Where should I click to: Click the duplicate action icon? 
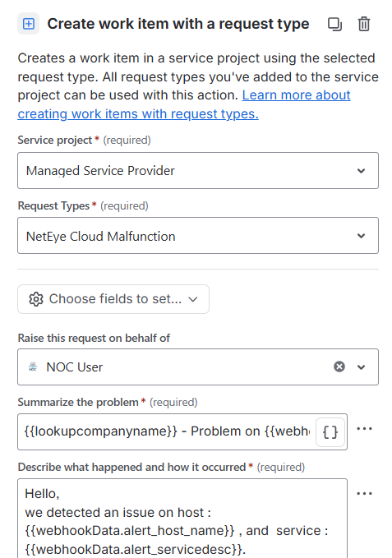point(334,24)
